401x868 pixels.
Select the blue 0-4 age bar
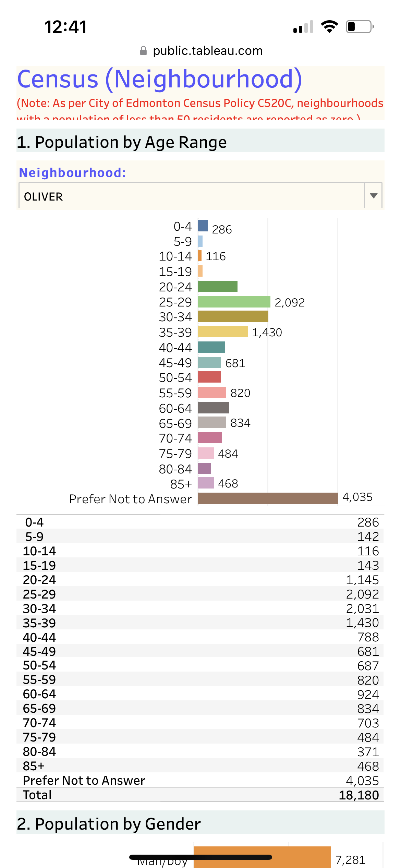click(203, 226)
